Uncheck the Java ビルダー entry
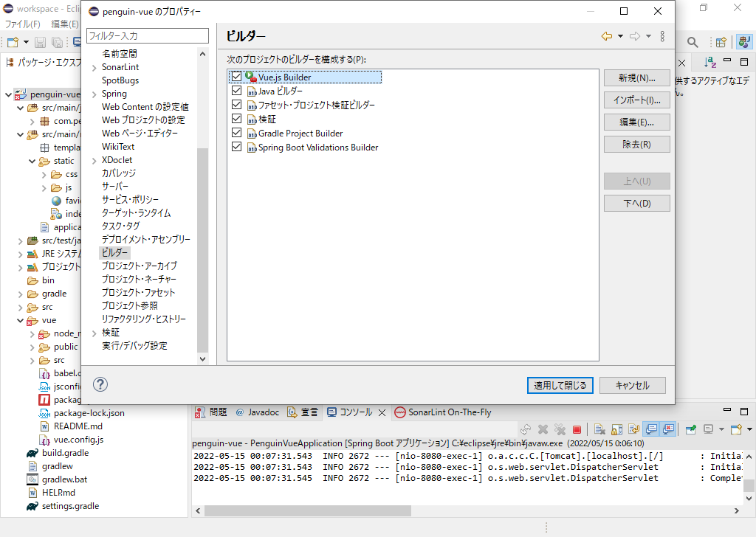Viewport: 756px width, 537px height. pos(237,91)
